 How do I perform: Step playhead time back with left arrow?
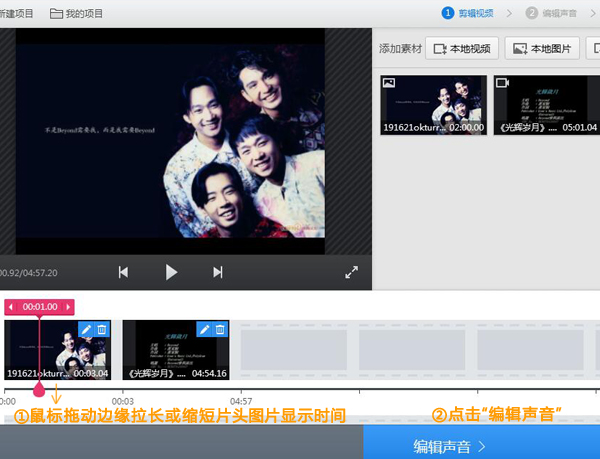pos(11,307)
